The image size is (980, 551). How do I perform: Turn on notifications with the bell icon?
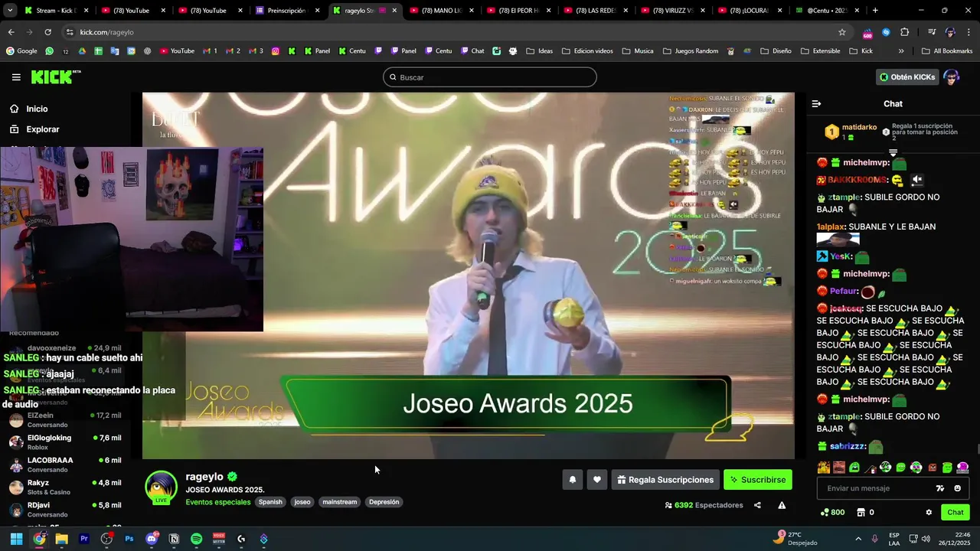click(572, 480)
